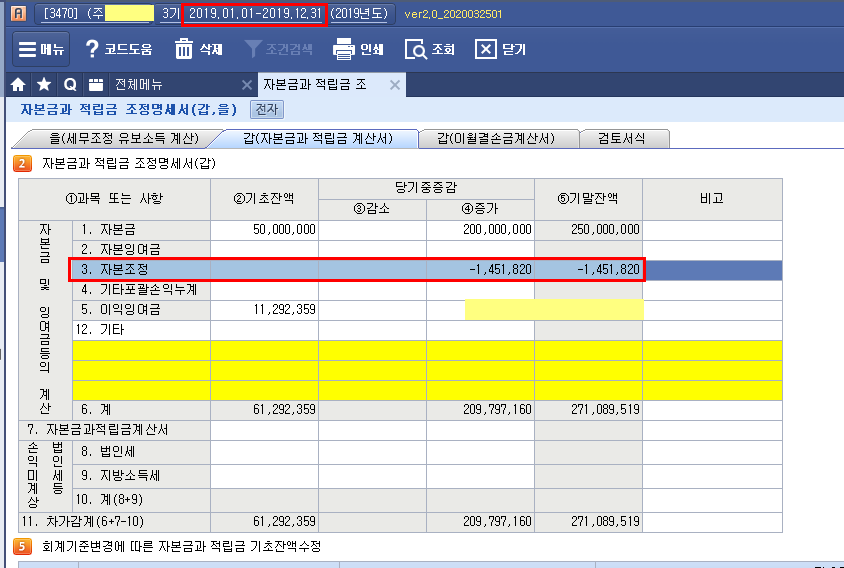This screenshot has width=844, height=568.
Task: Select the 3. 자본조정 row label
Action: click(x=141, y=269)
